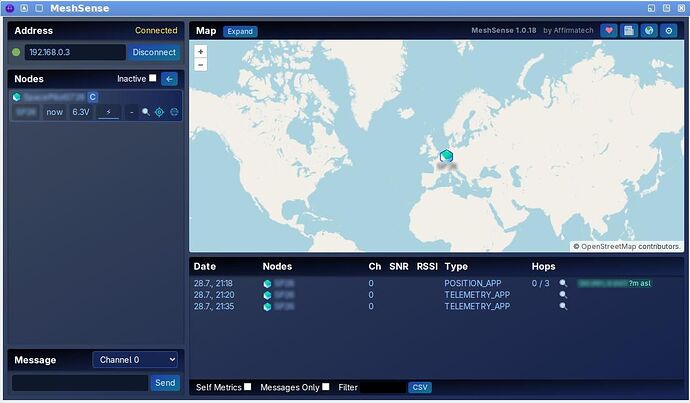Click the globe icon in map header

pos(649,31)
